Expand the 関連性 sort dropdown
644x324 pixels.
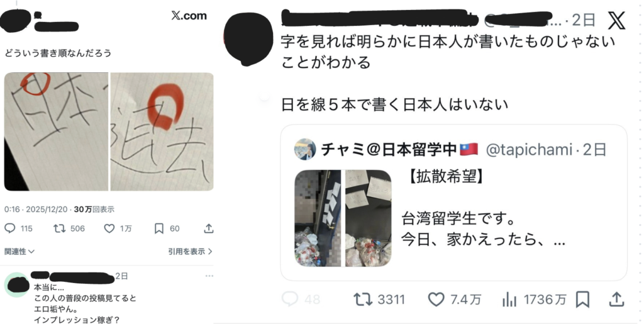pyautogui.click(x=19, y=251)
